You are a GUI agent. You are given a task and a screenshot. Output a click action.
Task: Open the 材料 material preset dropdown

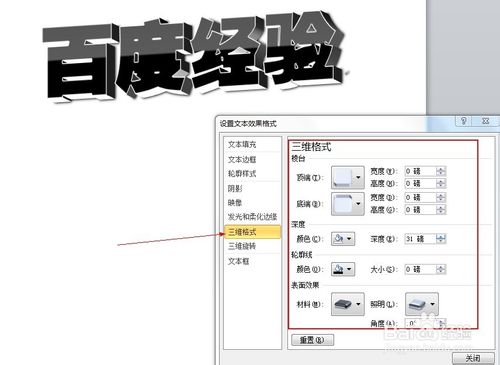(348, 304)
